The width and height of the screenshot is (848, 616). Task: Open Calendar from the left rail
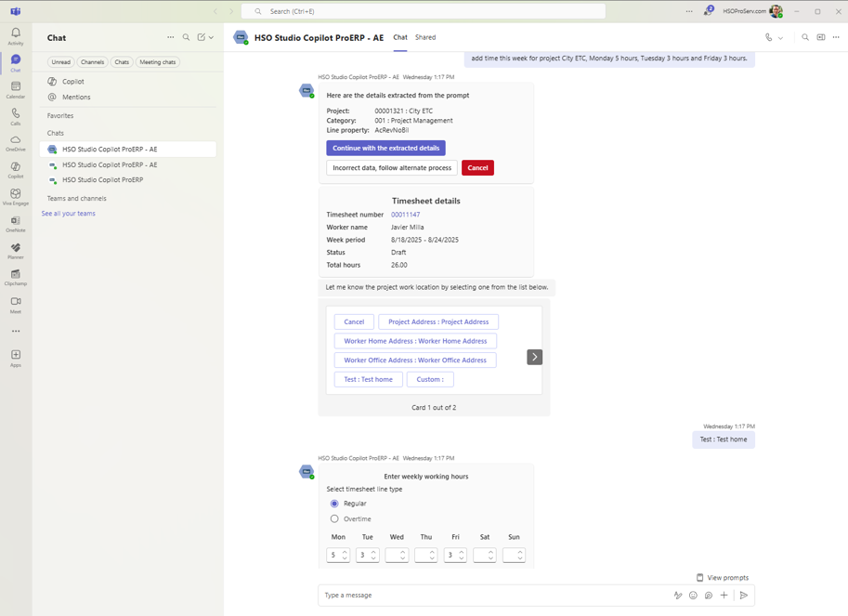[16, 89]
